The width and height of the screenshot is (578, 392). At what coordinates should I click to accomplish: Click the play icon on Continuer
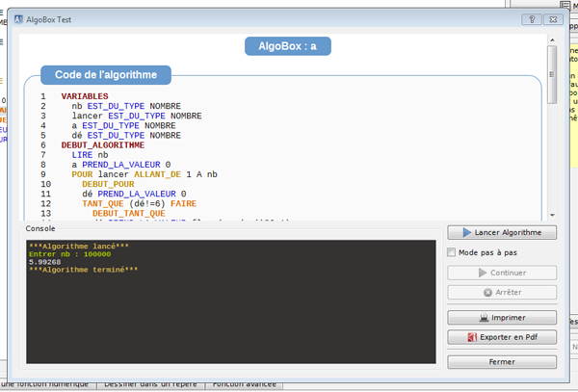483,273
